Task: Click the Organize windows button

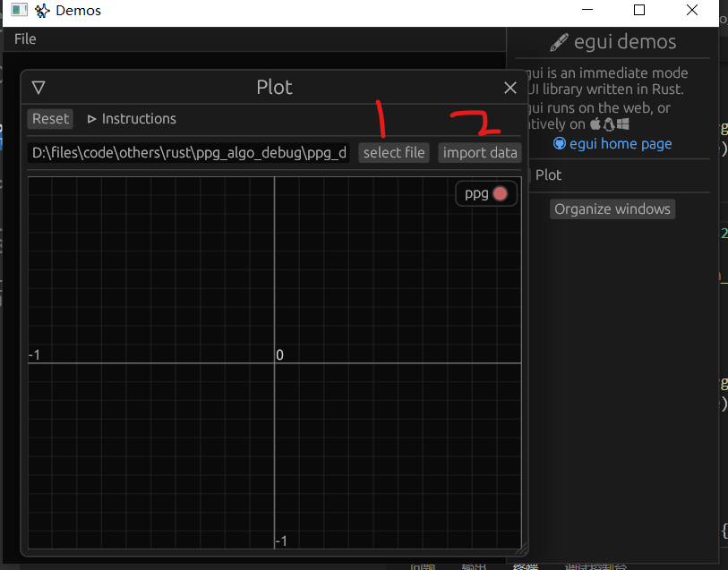Action: coord(612,209)
